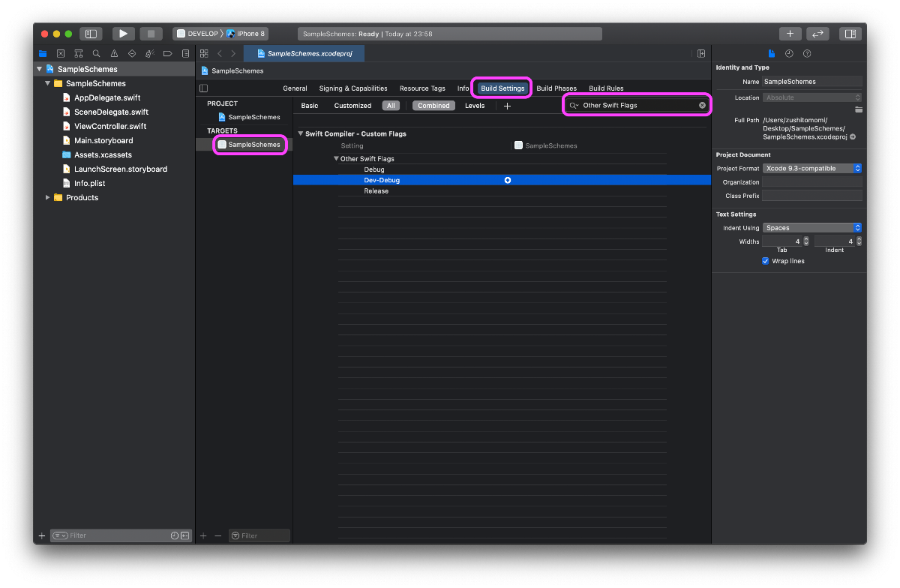Go back in editor history

[220, 54]
